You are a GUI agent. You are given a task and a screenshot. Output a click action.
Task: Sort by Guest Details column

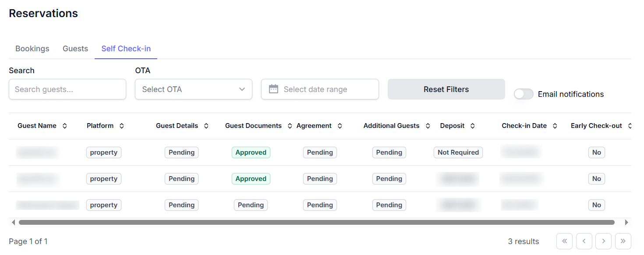point(206,126)
